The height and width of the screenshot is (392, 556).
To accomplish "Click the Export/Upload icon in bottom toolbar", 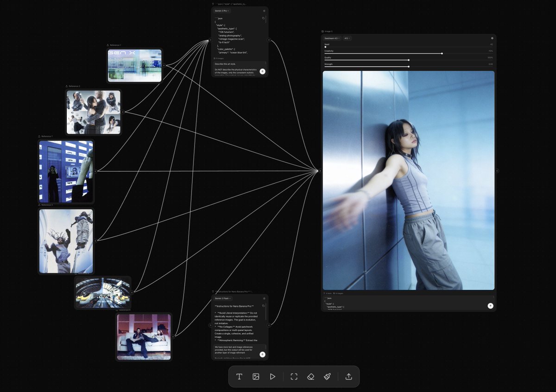I will (349, 377).
